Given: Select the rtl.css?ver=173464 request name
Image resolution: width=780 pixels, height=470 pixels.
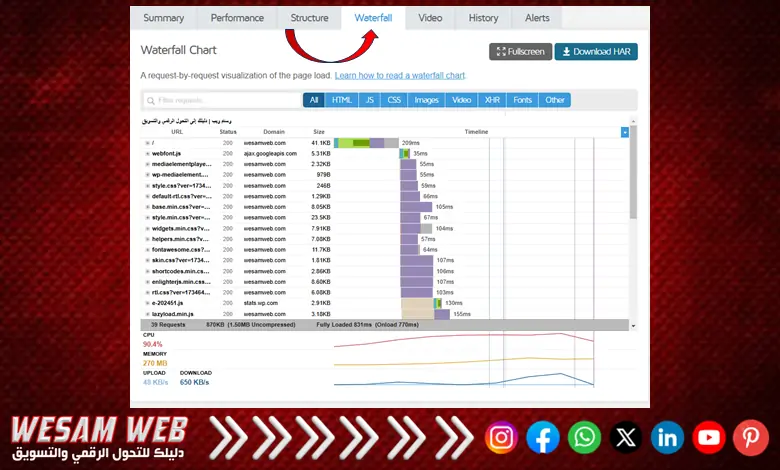Looking at the screenshot, I should coord(181,292).
